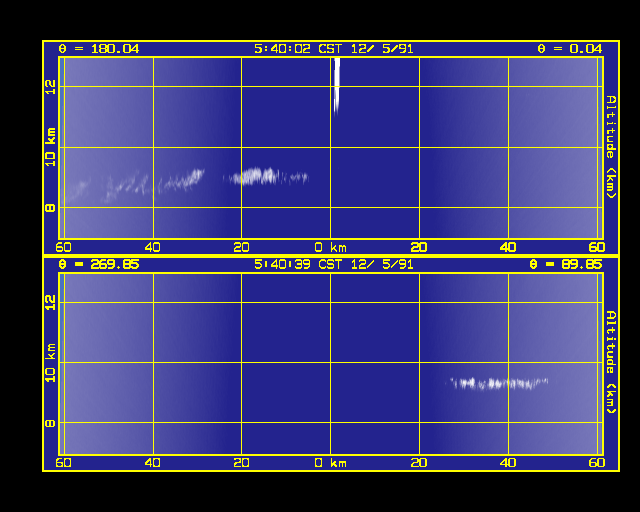Select the bottom panel Altitude (km) axis title
This screenshot has height=512, width=640.
(x=611, y=362)
